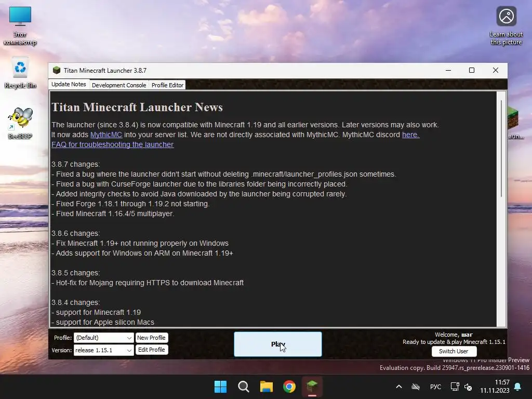Image resolution: width=532 pixels, height=399 pixels.
Task: Close the Titan Minecraft Launcher window
Action: click(x=495, y=70)
